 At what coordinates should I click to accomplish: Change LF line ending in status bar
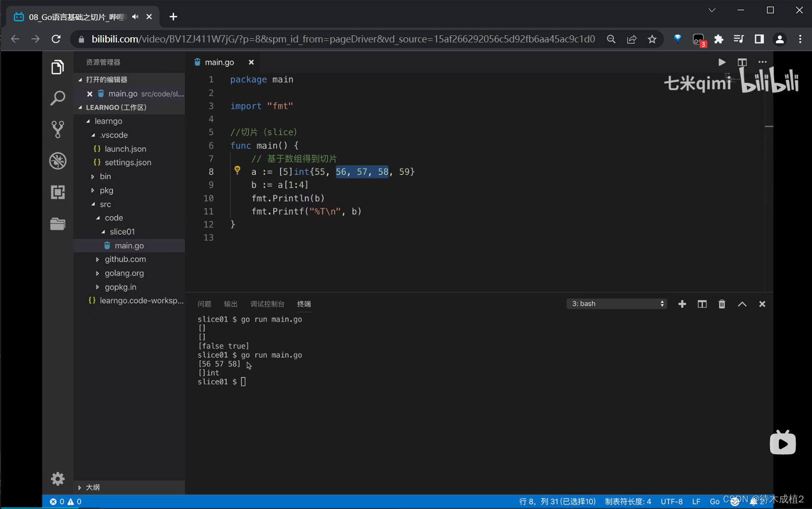696,502
